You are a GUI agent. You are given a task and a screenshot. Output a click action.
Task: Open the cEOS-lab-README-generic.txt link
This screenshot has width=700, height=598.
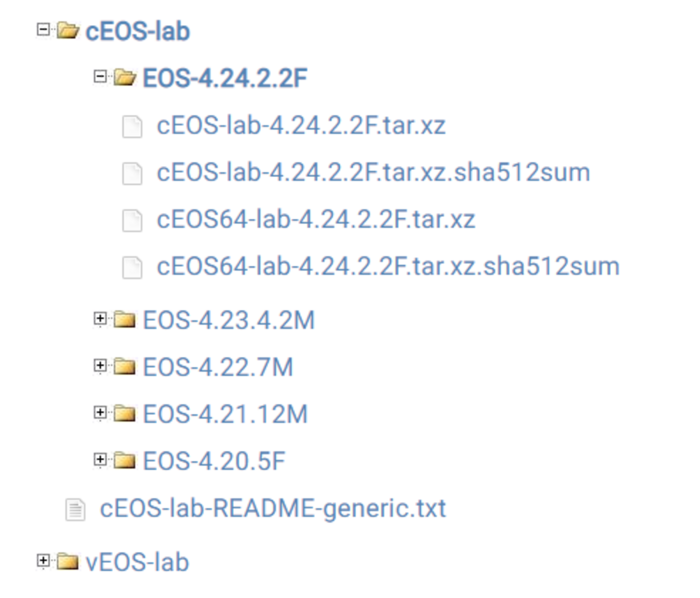coord(273,509)
